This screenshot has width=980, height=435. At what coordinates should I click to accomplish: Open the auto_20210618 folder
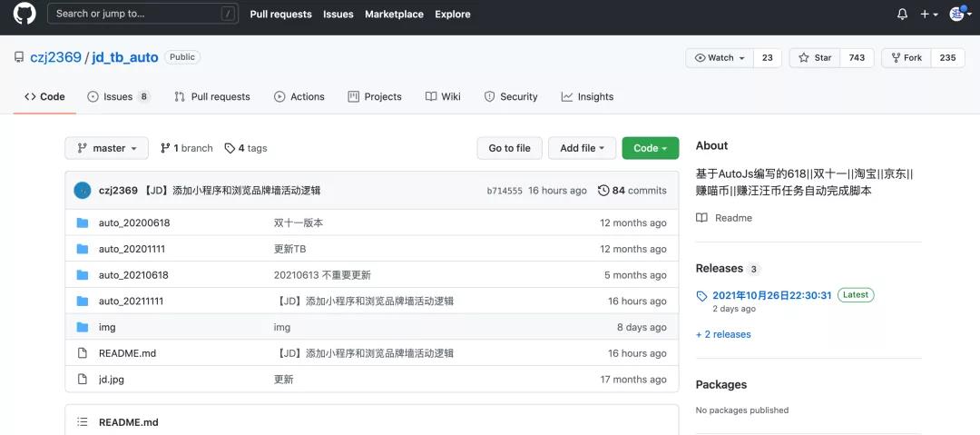click(x=133, y=275)
